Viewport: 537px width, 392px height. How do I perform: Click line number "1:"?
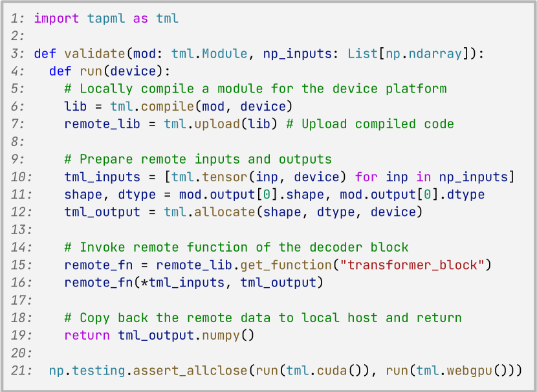coord(17,18)
